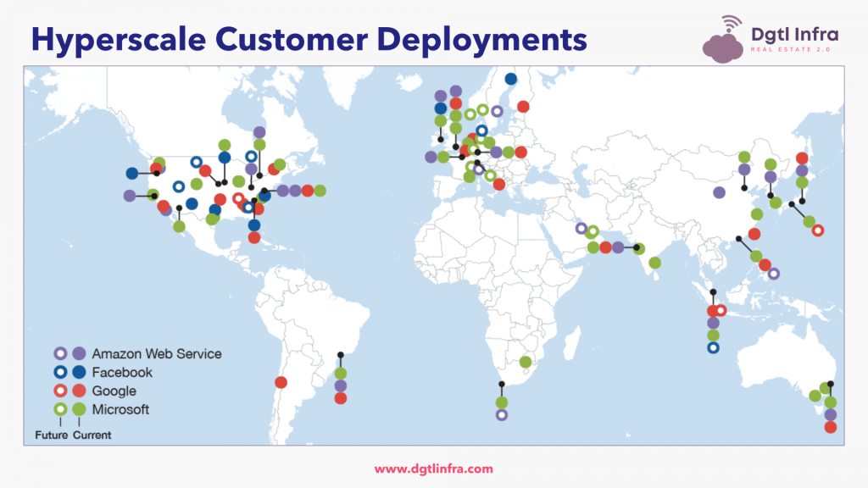
Task: Select the red Google marker in Chile
Action: tap(281, 382)
